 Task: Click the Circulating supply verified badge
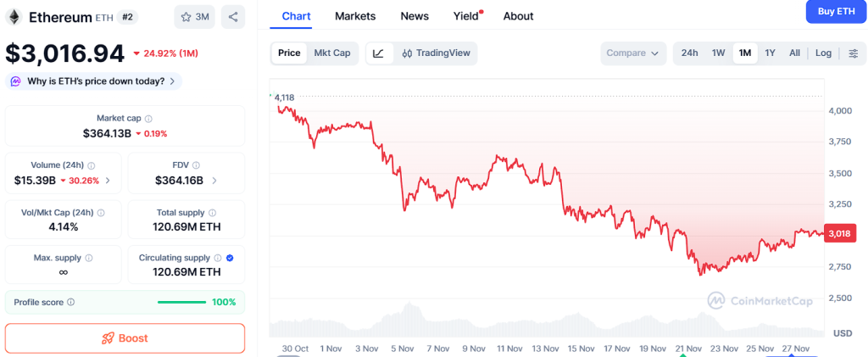click(231, 258)
